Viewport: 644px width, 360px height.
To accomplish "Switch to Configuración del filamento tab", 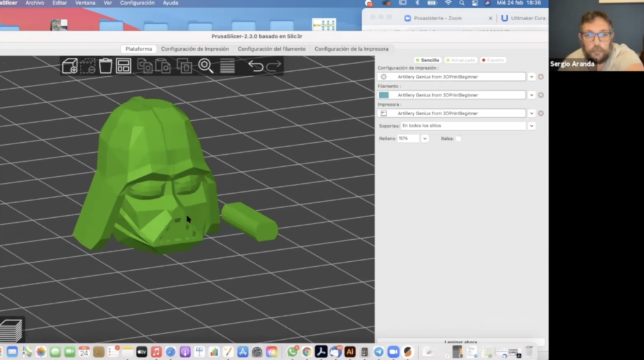I will click(x=272, y=49).
